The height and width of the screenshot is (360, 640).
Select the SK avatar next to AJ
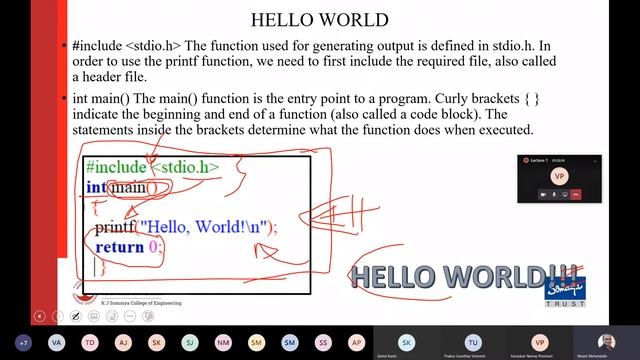(x=157, y=343)
